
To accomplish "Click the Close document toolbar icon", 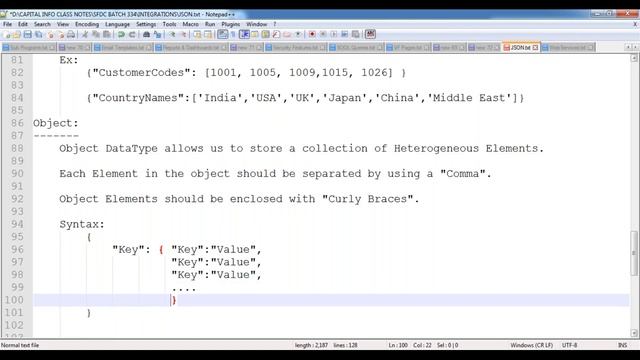I will [x=51, y=34].
